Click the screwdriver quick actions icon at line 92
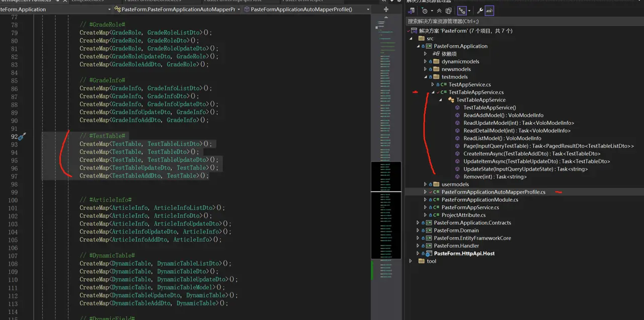This screenshot has height=320, width=644. pyautogui.click(x=22, y=136)
